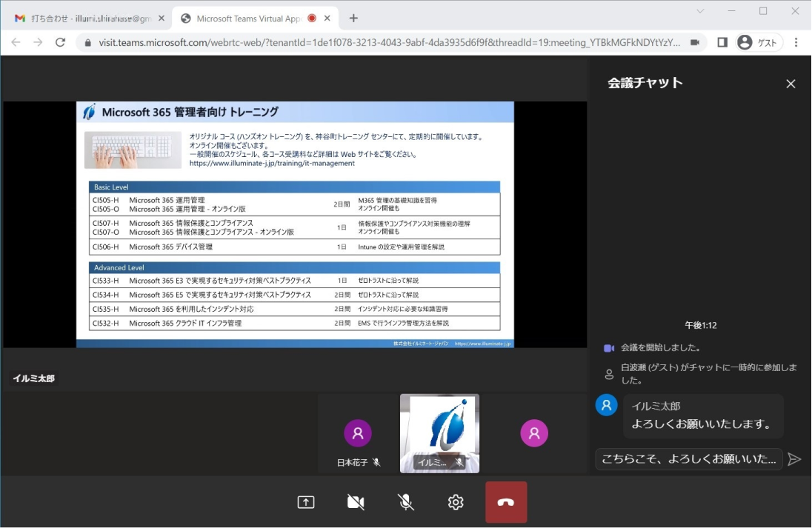Close the Microsoft Teams tab

point(327,19)
